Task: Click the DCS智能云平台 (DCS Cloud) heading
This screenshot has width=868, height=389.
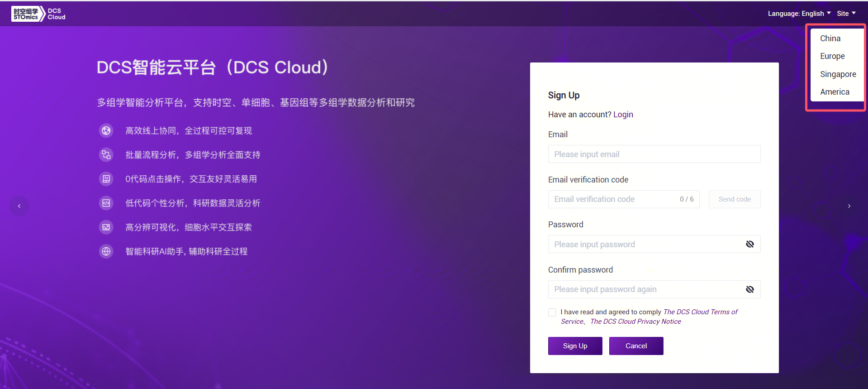Action: point(213,67)
